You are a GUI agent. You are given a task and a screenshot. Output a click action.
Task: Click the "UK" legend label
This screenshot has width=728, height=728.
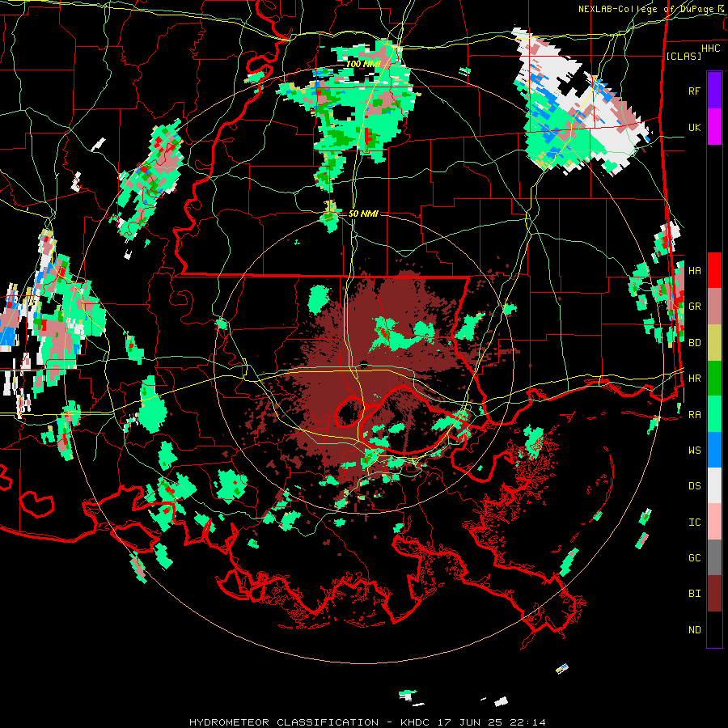pyautogui.click(x=695, y=127)
